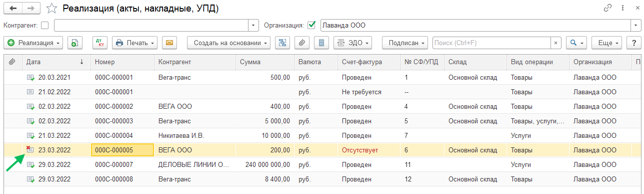Open the magnifier search options dropdown

(x=576, y=43)
